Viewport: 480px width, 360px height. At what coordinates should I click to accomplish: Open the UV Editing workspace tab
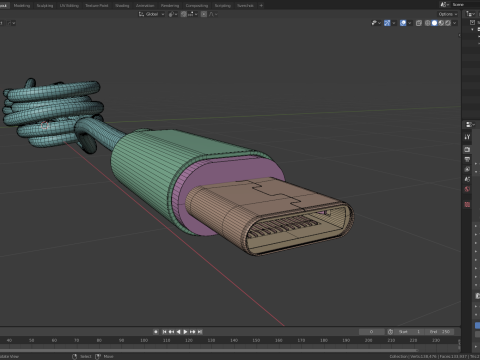[x=69, y=5]
